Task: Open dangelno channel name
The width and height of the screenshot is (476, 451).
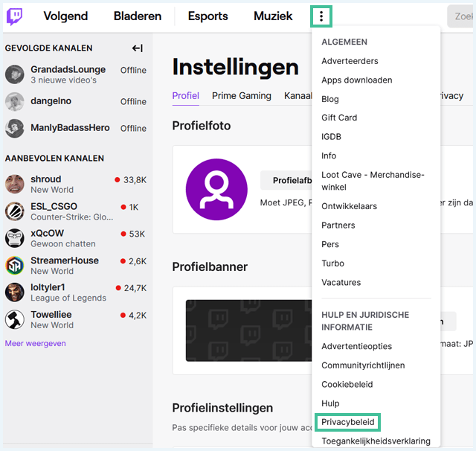Action: [51, 100]
